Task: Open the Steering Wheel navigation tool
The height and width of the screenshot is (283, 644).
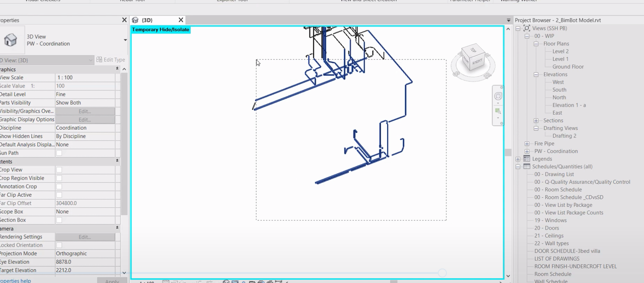Action: [x=498, y=96]
